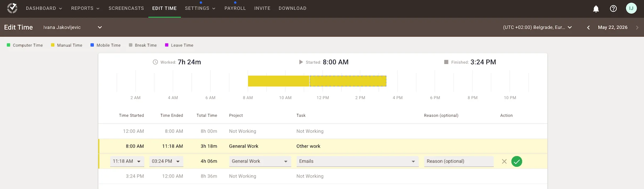Open the notifications bell
Image resolution: width=644 pixels, height=189 pixels.
click(x=596, y=9)
